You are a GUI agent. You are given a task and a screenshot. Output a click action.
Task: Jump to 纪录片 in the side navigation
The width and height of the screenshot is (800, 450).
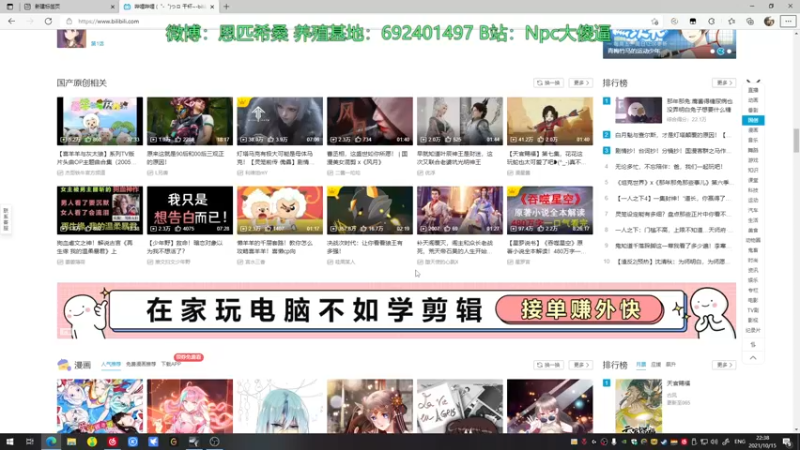pyautogui.click(x=753, y=331)
